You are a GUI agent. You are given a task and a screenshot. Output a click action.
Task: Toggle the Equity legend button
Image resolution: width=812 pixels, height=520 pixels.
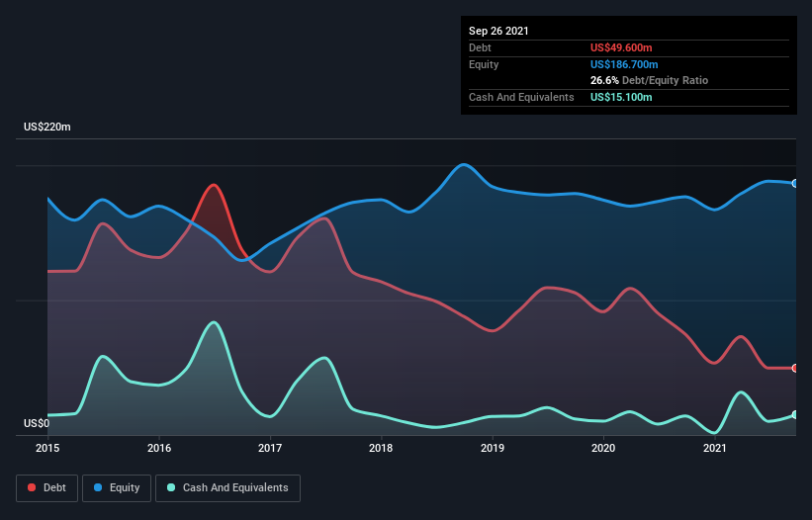117,488
